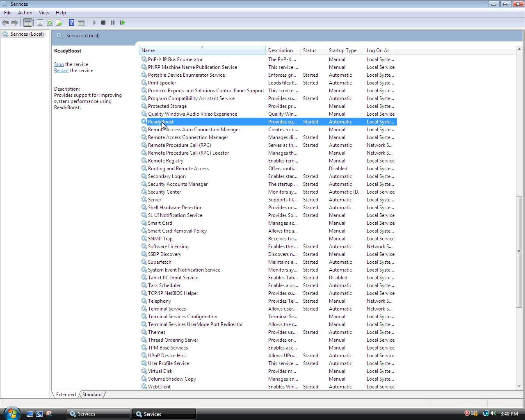The height and width of the screenshot is (420, 525).
Task: Toggle the Show/Hide Console Tree toolbar button
Action: pyautogui.click(x=28, y=23)
